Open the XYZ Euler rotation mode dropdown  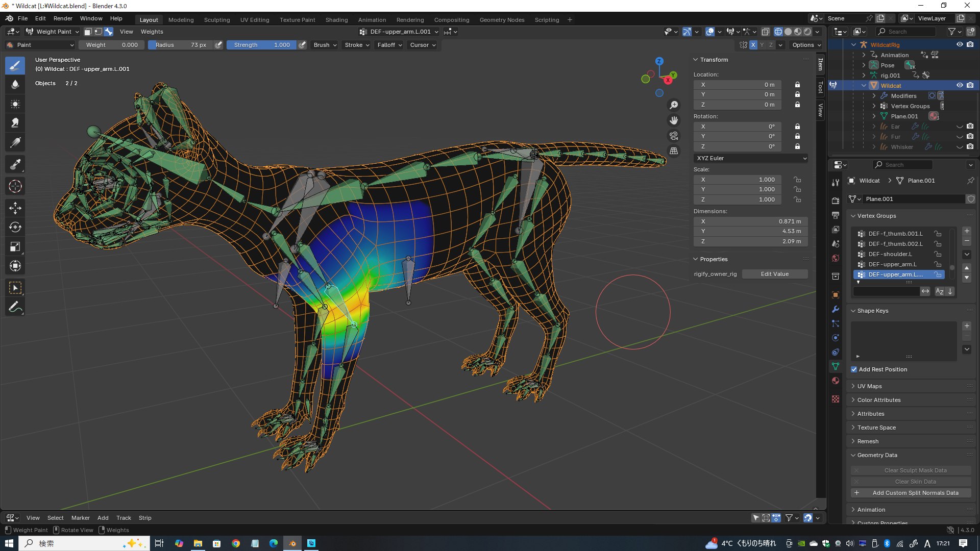[751, 158]
